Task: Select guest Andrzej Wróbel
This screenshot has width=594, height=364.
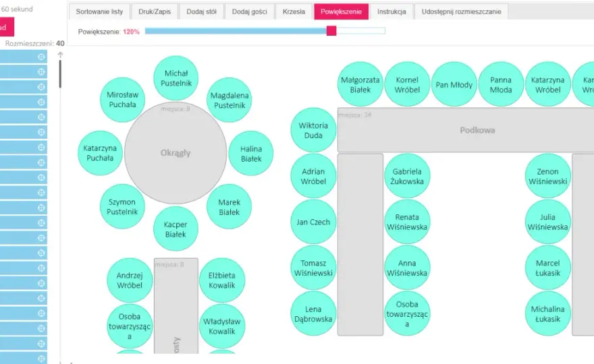Action: tap(130, 280)
